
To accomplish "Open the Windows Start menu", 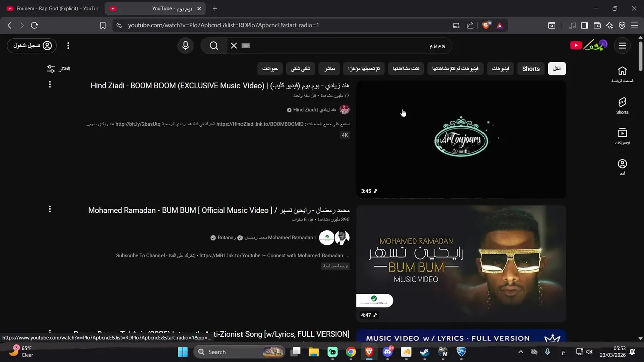I will tap(182, 352).
